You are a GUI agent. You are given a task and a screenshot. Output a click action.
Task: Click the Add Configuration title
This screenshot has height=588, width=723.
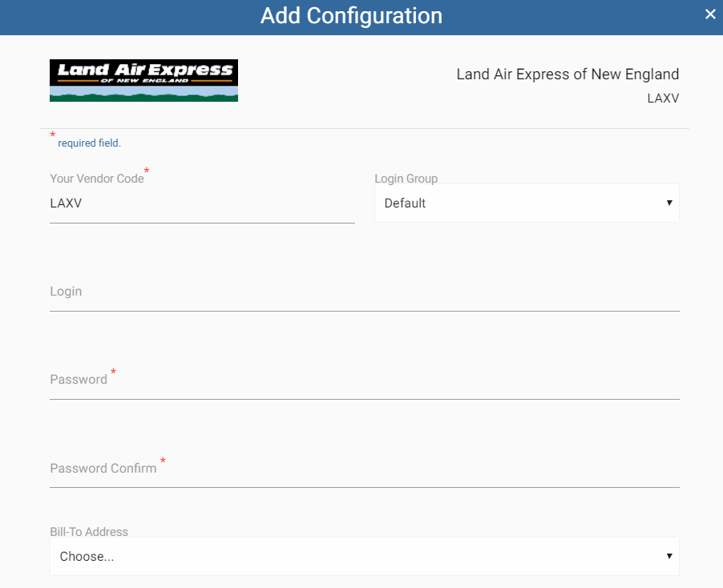(x=351, y=16)
